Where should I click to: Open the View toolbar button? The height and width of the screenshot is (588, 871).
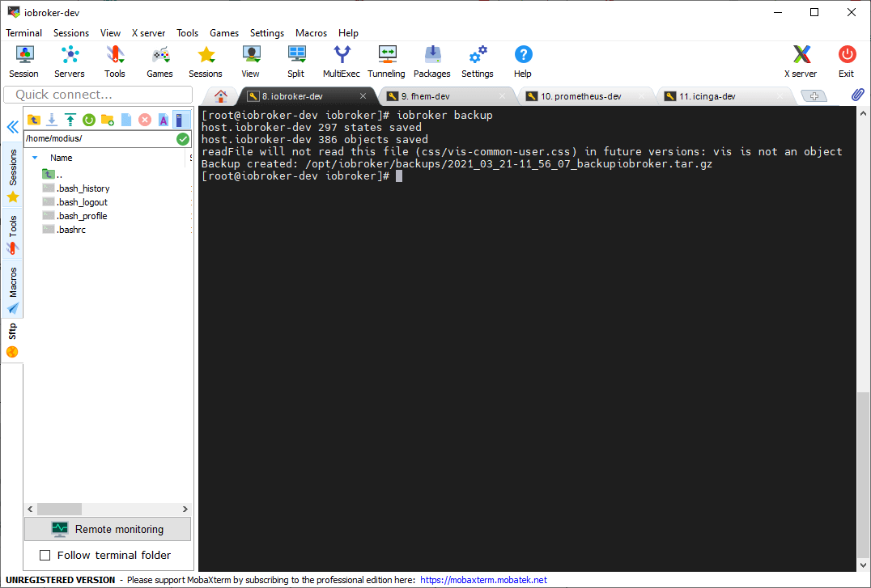point(250,61)
